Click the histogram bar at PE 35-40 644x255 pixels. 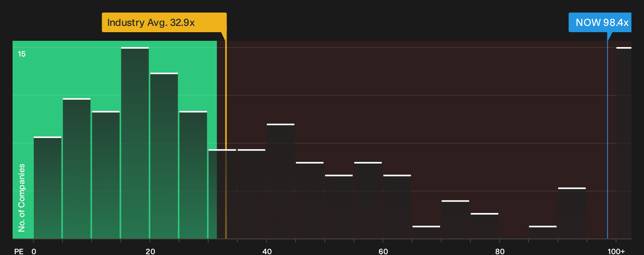251,194
